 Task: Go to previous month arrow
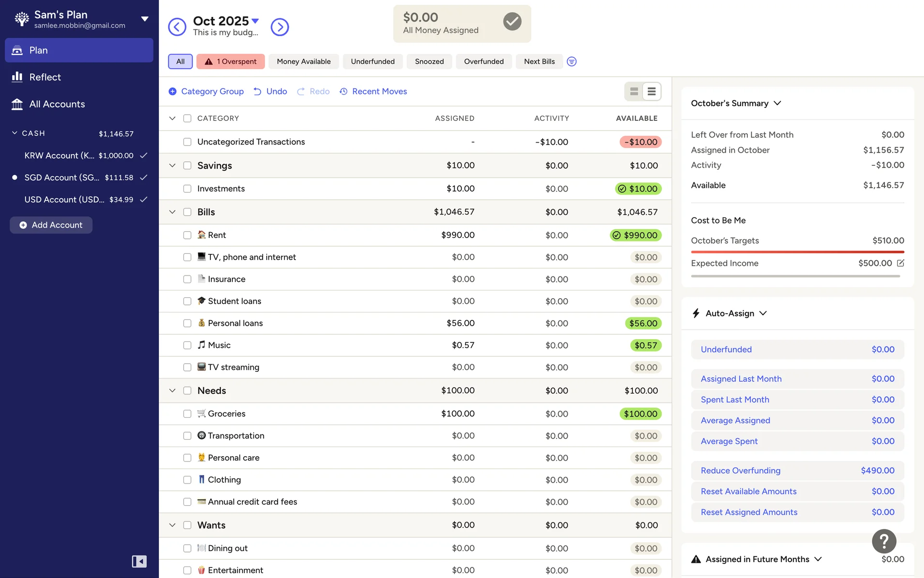pos(177,27)
